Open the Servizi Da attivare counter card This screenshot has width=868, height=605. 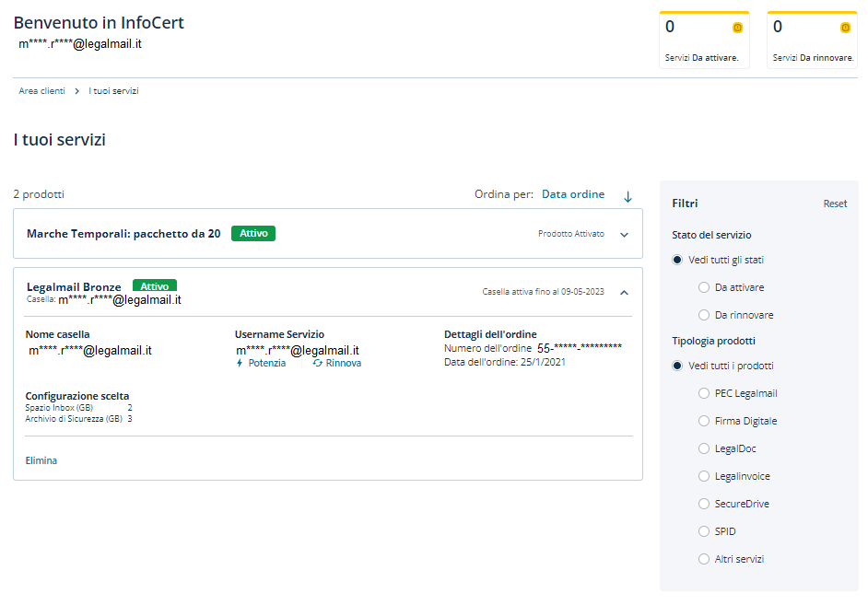coord(705,41)
